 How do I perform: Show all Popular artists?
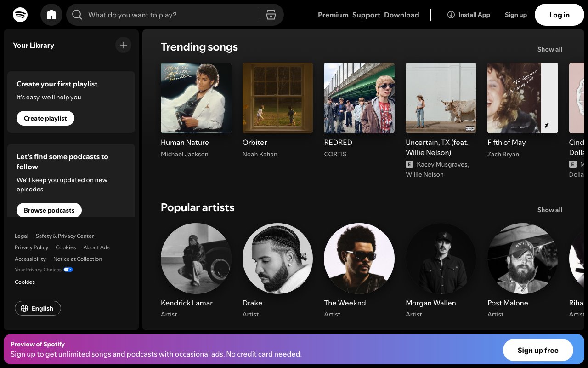549,210
